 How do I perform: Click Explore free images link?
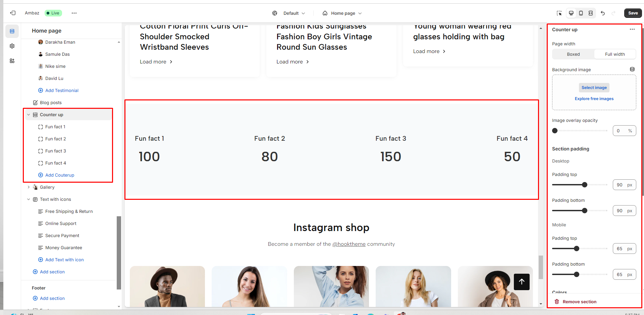click(594, 99)
